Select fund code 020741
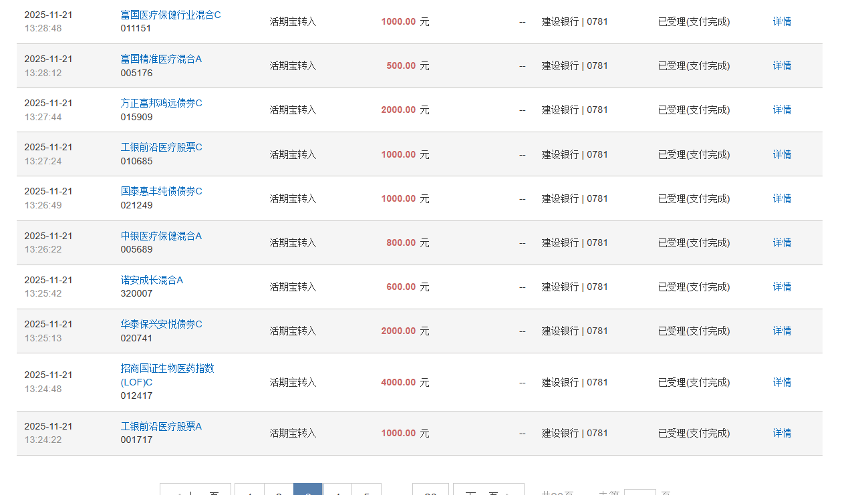Screen dimensions: 868x495 pos(136,338)
